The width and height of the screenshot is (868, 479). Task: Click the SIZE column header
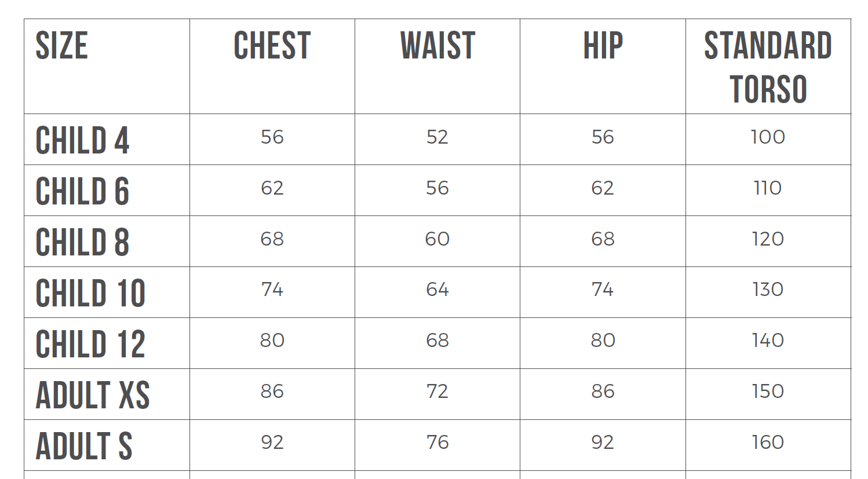tap(62, 46)
